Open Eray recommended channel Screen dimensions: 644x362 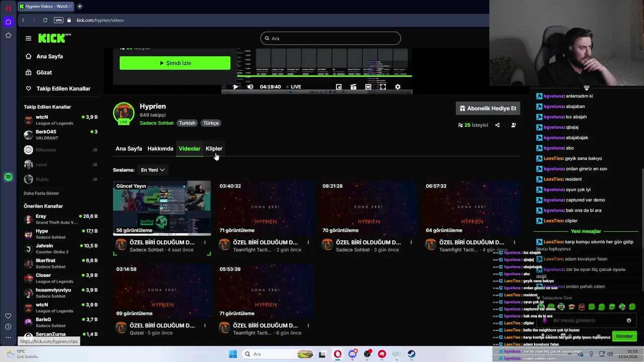pos(61,219)
